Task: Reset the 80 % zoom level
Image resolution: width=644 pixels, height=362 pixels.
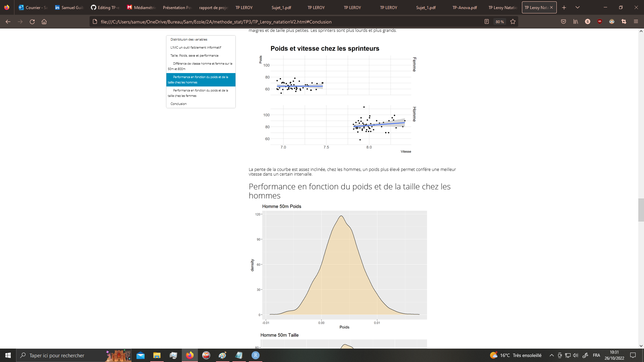Action: (x=500, y=22)
